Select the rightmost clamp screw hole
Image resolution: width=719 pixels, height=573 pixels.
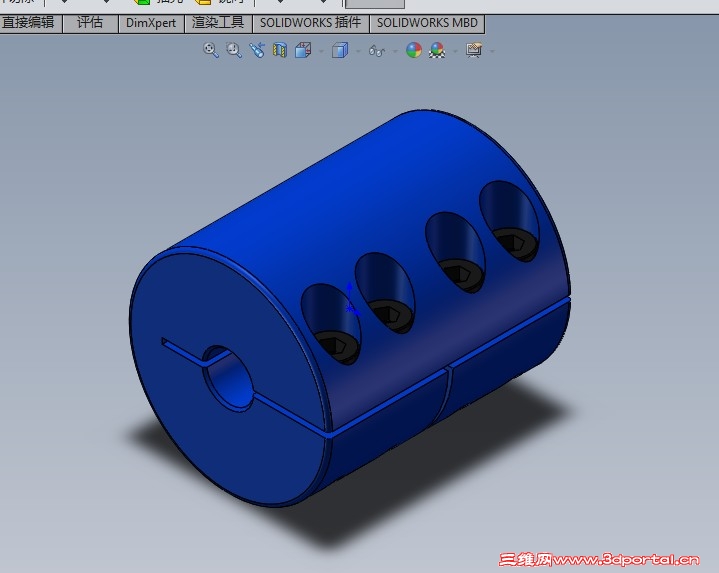click(508, 221)
